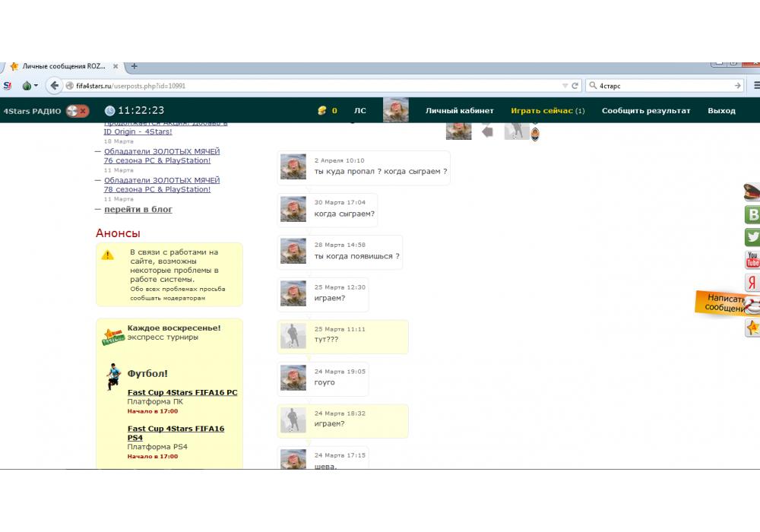760x532 pixels.
Task: Open the YouTube icon on right edge
Action: click(752, 260)
